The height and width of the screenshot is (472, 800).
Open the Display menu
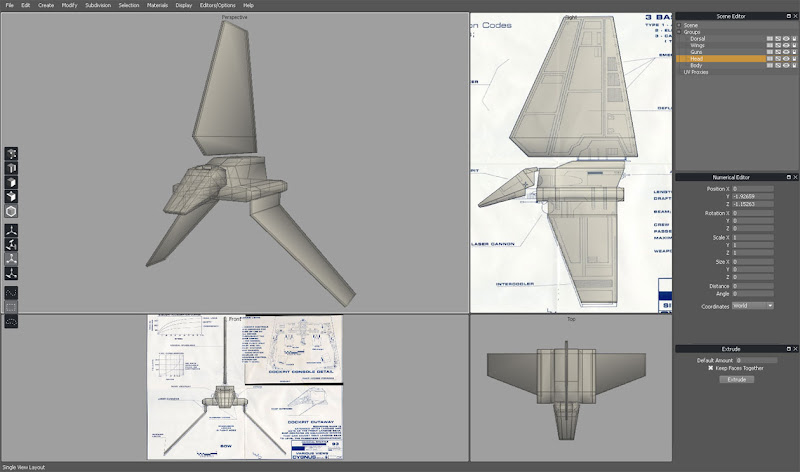click(184, 5)
